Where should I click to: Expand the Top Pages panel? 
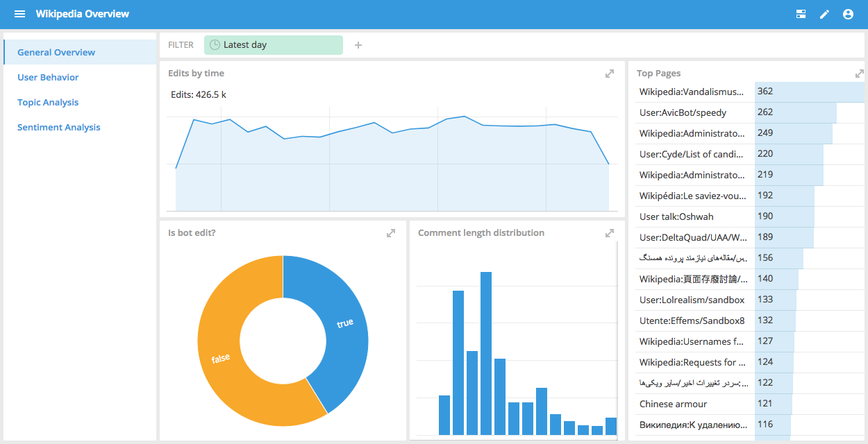coord(860,74)
